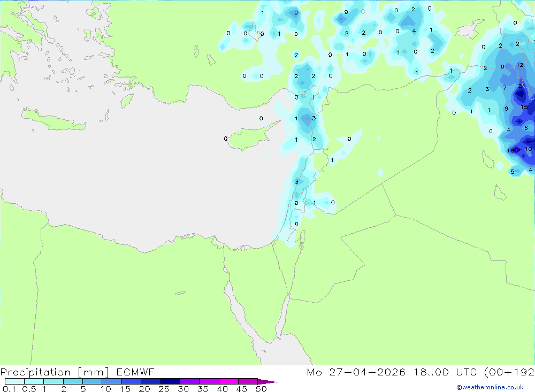Select the 2–5 mm legend swatch

pyautogui.click(x=73, y=381)
